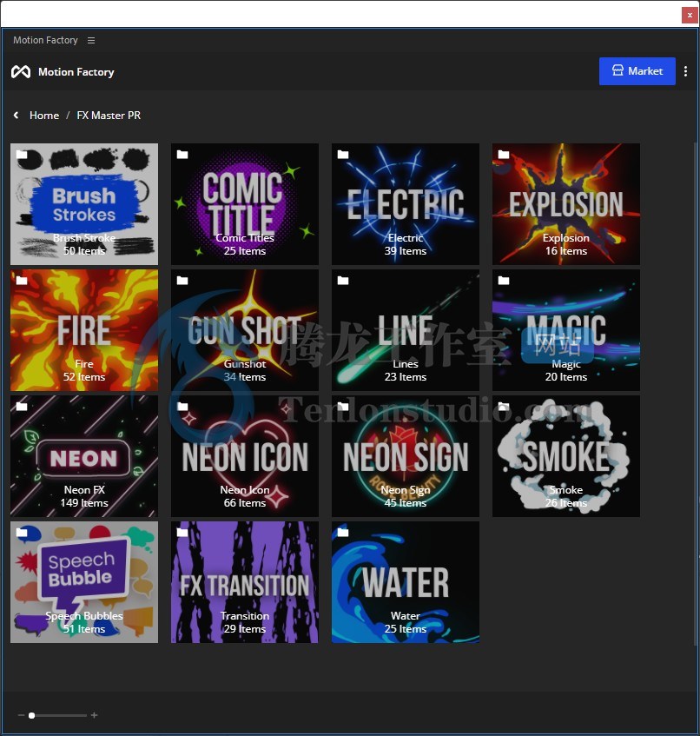This screenshot has width=700, height=736.
Task: Select the Speech Bubbles folder
Action: (x=84, y=582)
